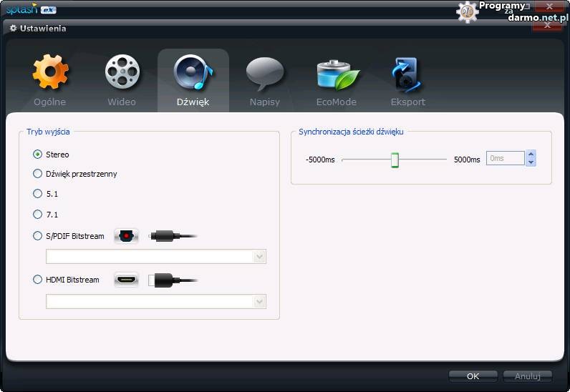570x392 pixels.
Task: Click the audio synchronization slider handle
Action: tap(395, 160)
